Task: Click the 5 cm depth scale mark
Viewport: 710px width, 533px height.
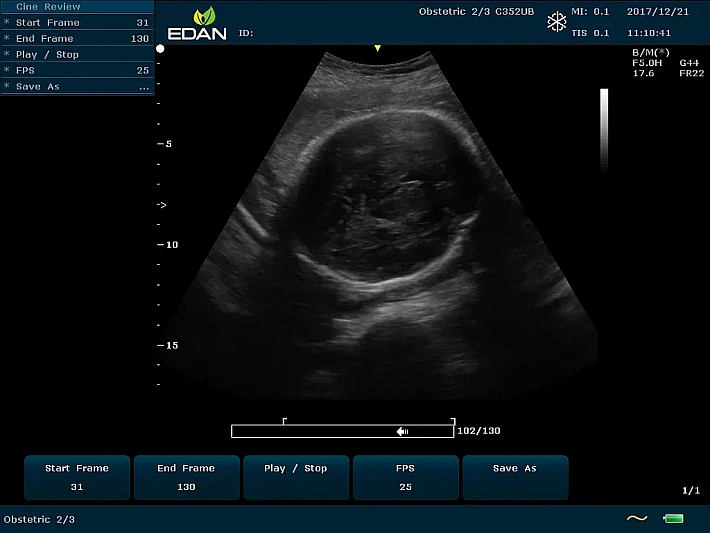Action: click(x=165, y=144)
